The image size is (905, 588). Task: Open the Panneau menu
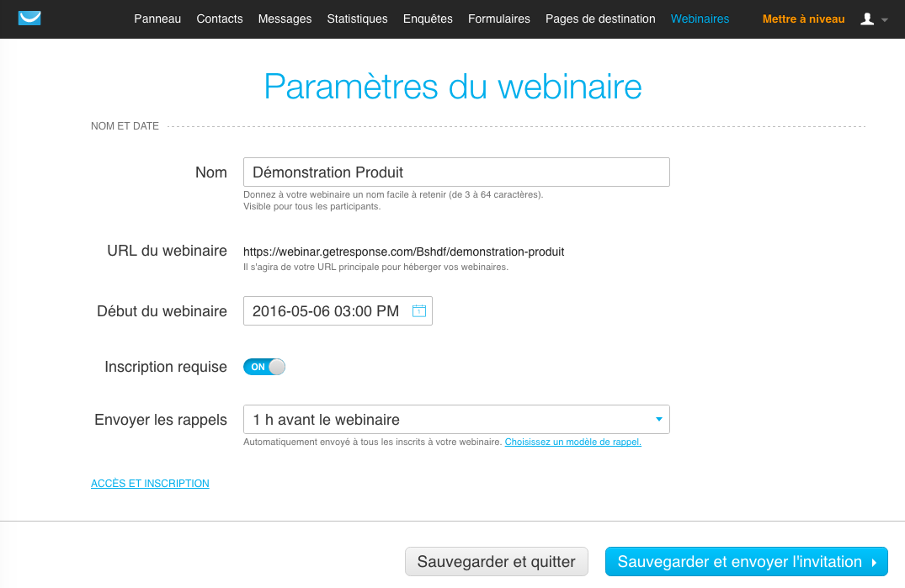tap(157, 19)
